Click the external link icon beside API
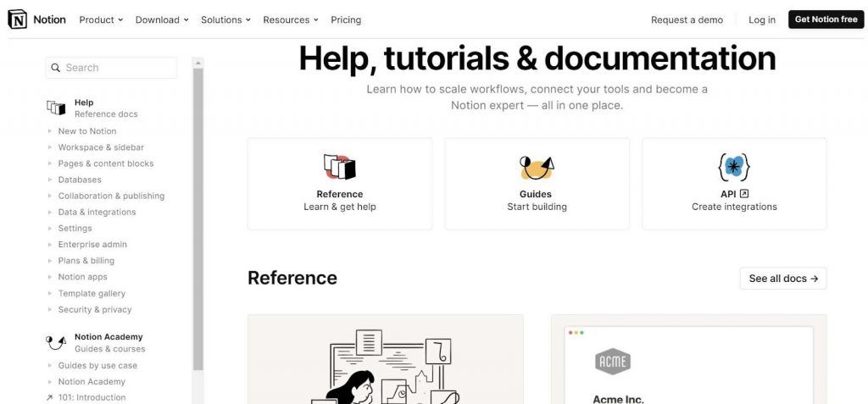Screen dimensions: 868x404 pos(744,194)
